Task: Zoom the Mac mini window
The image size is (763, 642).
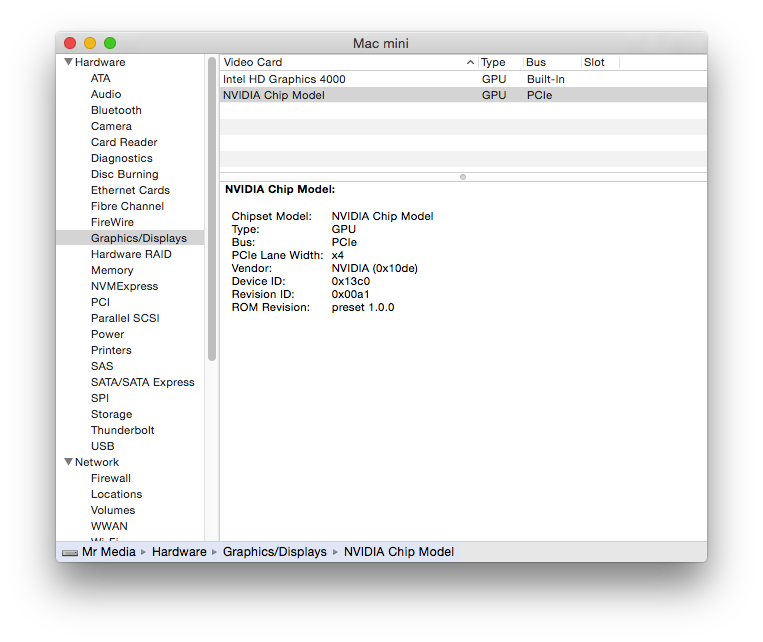Action: [x=110, y=43]
